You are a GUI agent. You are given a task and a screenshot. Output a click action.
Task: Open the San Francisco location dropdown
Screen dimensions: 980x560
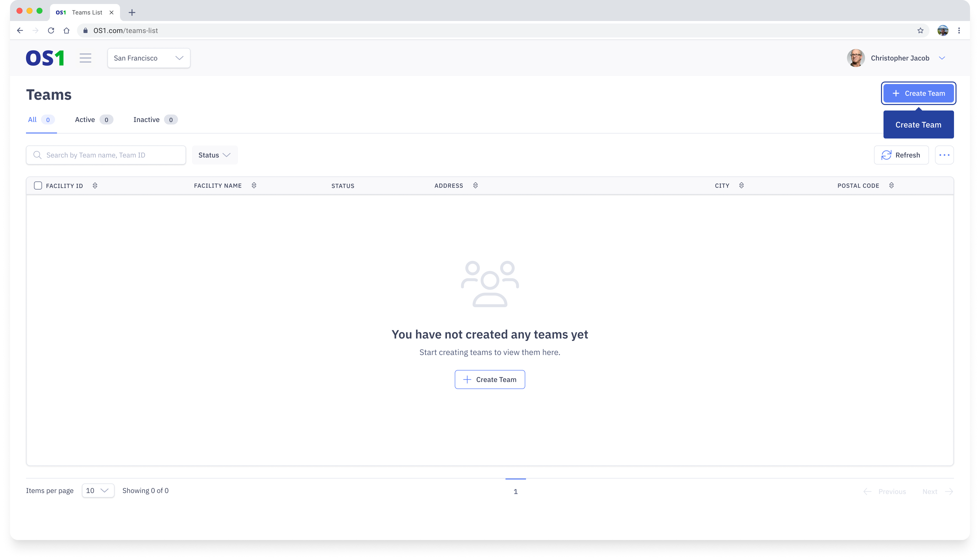tap(149, 58)
